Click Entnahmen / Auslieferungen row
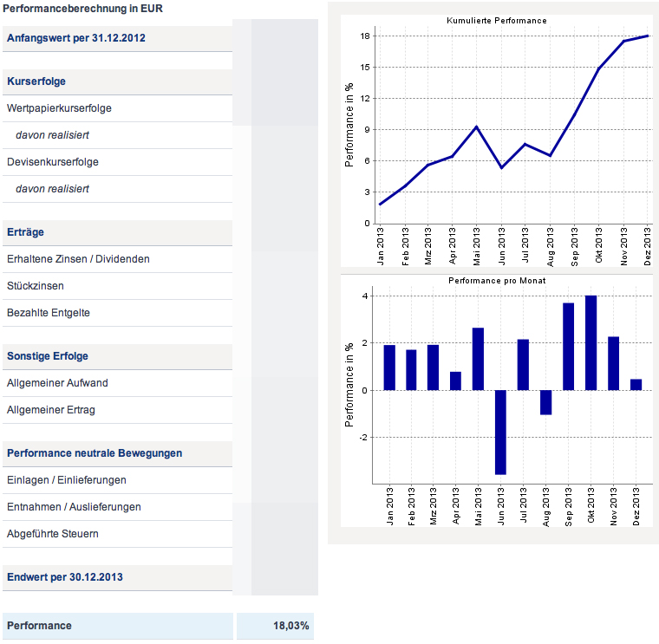Screen dimensions: 659x644 point(74,507)
